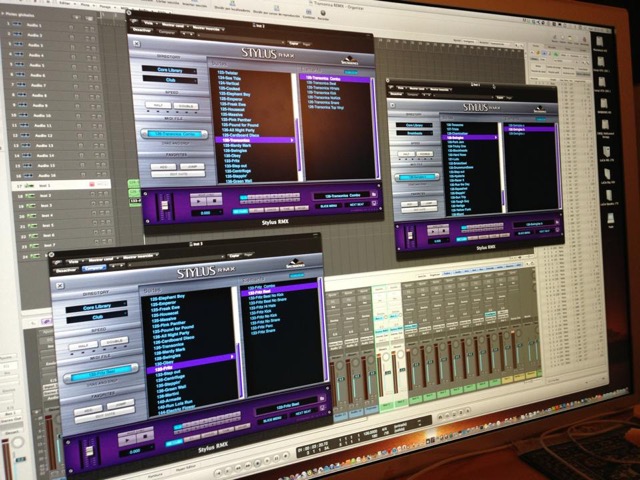Select '133-Fritz Kick' in Fritz elements list
The width and height of the screenshot is (640, 480).
pos(262,311)
